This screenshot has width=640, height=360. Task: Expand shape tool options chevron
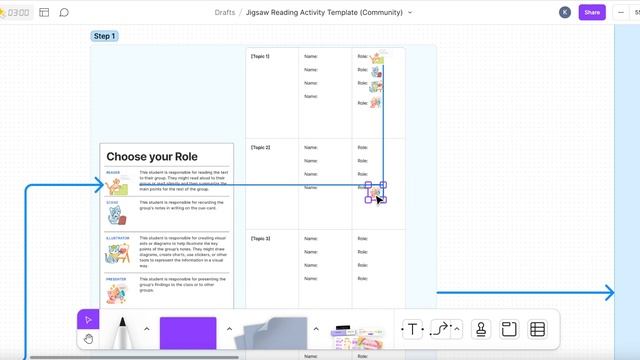tap(229, 329)
